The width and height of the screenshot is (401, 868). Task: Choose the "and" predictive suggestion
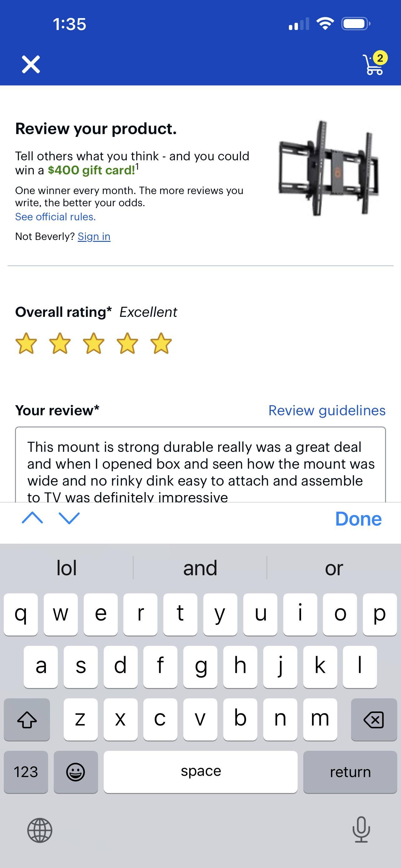tap(200, 568)
